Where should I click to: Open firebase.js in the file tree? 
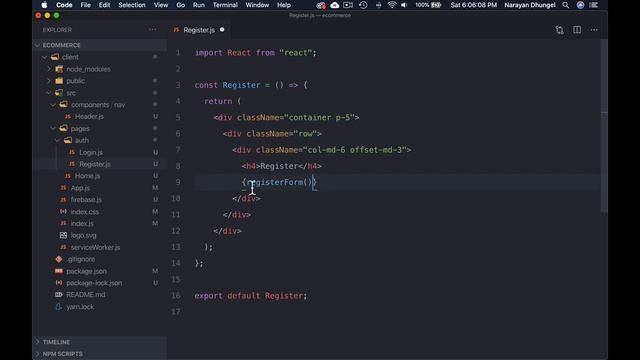86,200
